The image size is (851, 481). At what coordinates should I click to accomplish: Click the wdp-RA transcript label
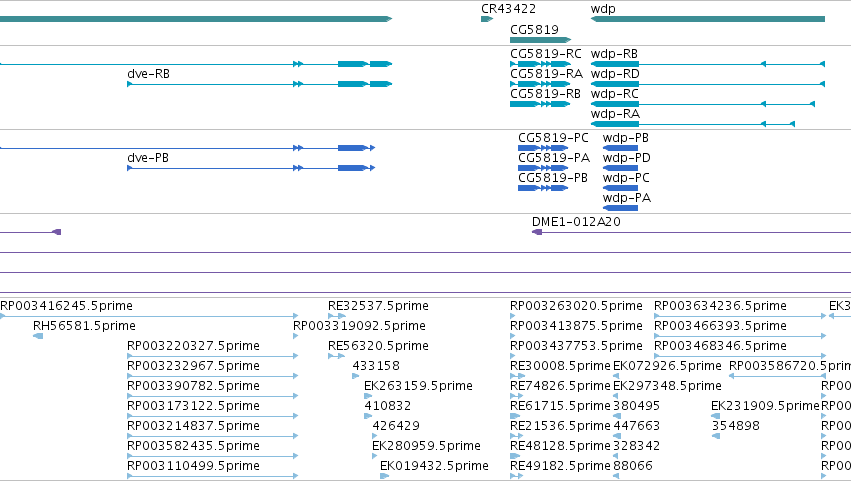click(x=615, y=114)
